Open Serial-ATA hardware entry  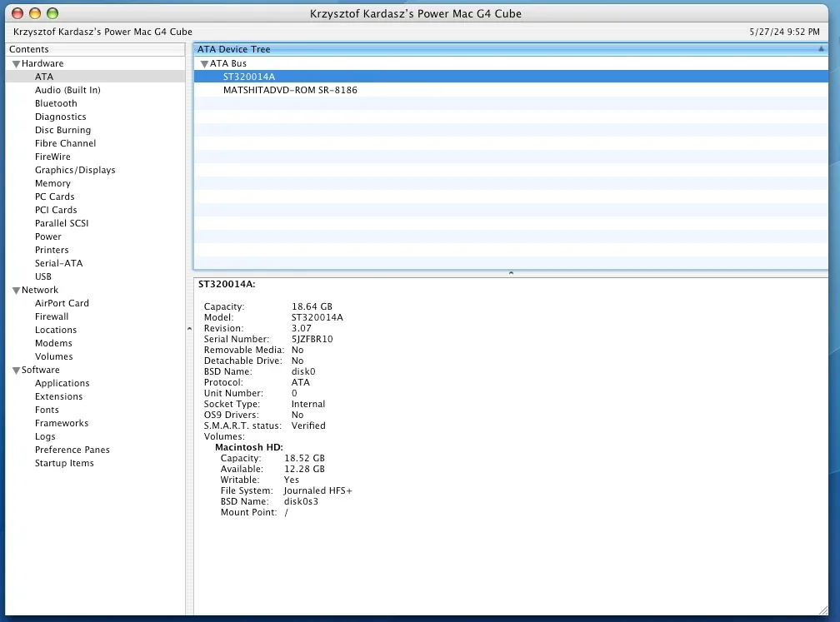[58, 263]
